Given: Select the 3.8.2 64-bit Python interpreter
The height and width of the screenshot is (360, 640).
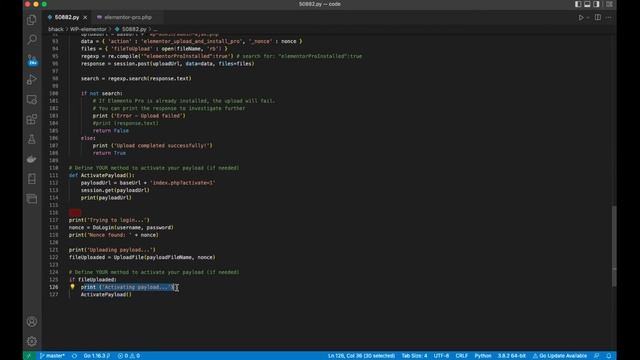Looking at the screenshot, I should [x=511, y=356].
